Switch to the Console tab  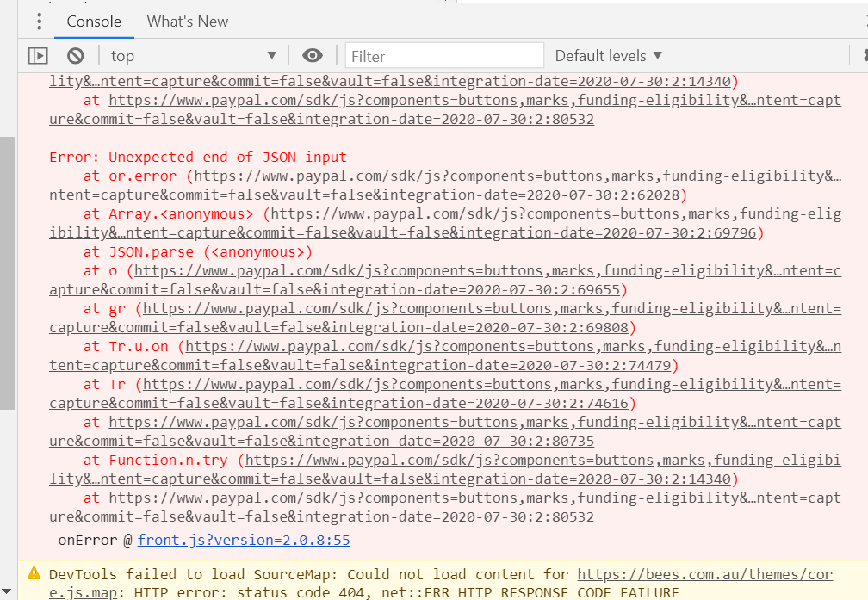[x=94, y=22]
